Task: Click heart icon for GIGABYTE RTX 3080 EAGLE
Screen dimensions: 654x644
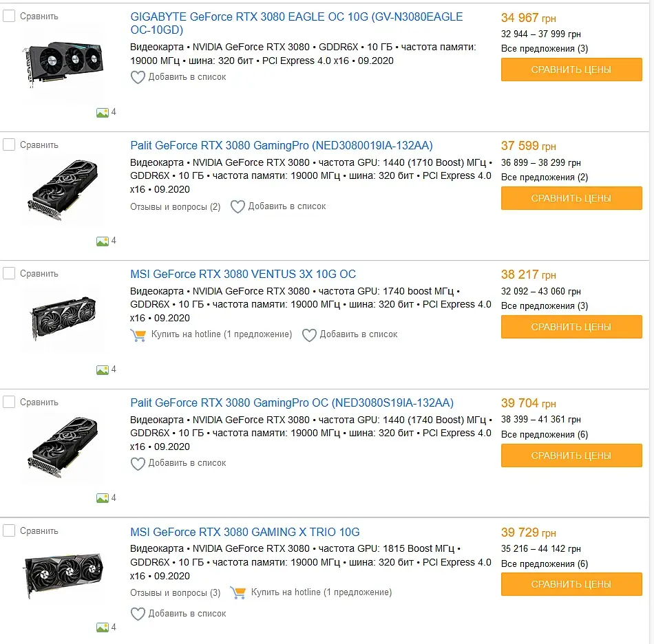Action: pos(138,78)
